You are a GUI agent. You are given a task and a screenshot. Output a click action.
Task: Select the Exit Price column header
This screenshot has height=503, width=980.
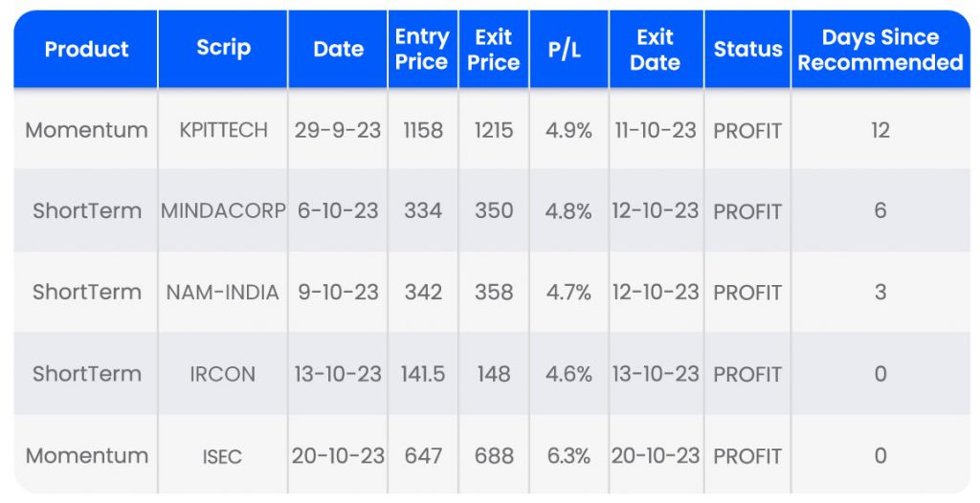(494, 50)
